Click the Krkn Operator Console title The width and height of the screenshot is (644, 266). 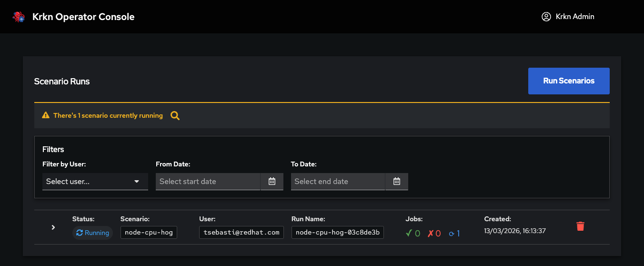pyautogui.click(x=83, y=17)
